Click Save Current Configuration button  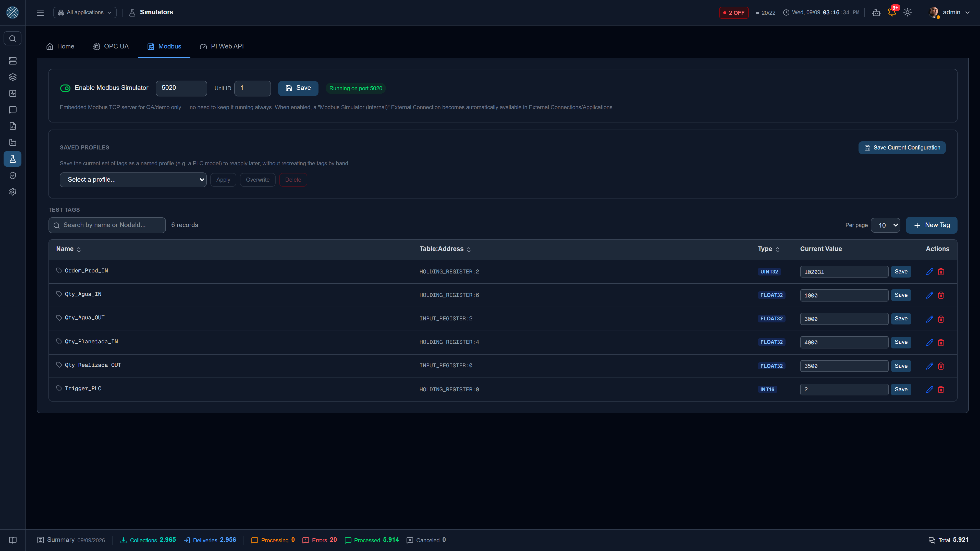(902, 147)
